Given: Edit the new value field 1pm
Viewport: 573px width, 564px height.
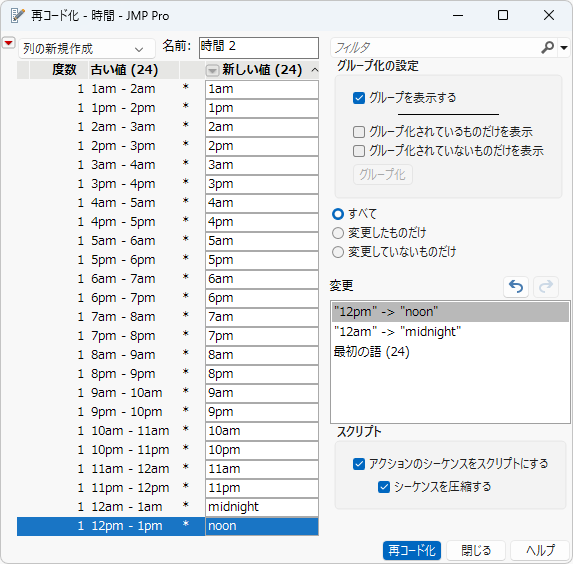Looking at the screenshot, I should tap(262, 108).
